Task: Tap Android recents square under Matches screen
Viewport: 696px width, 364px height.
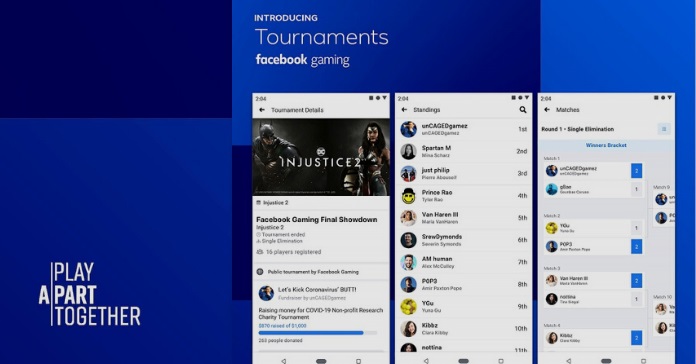Action: pos(643,361)
